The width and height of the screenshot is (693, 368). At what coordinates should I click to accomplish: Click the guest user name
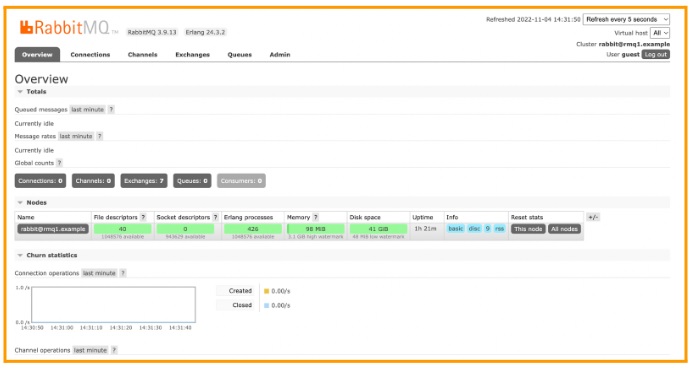click(x=630, y=54)
